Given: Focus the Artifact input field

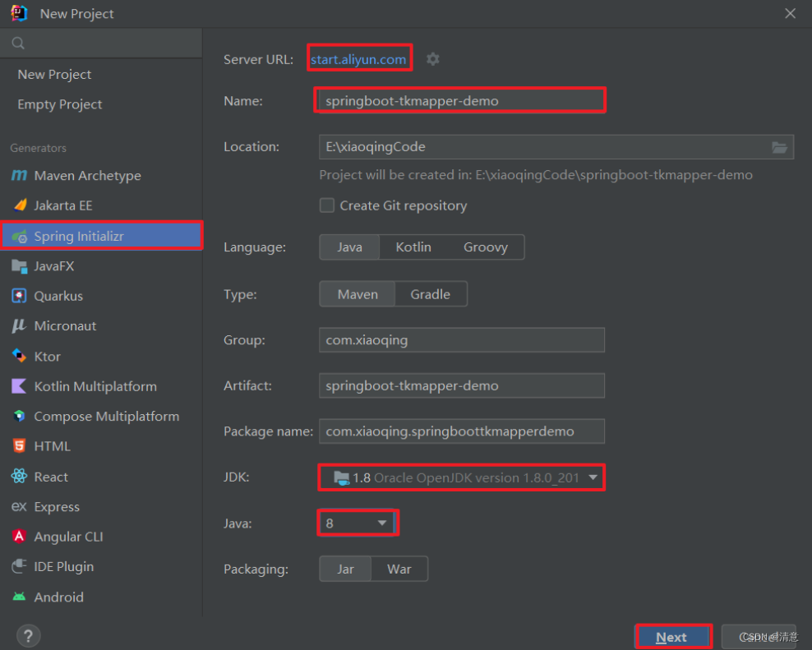Looking at the screenshot, I should (461, 385).
